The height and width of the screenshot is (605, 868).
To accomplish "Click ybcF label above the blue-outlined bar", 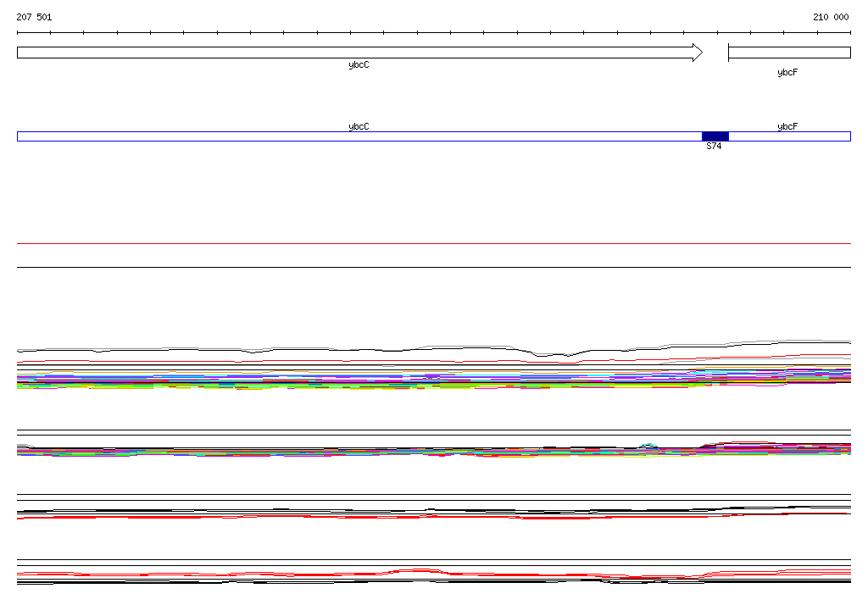I will 787,127.
